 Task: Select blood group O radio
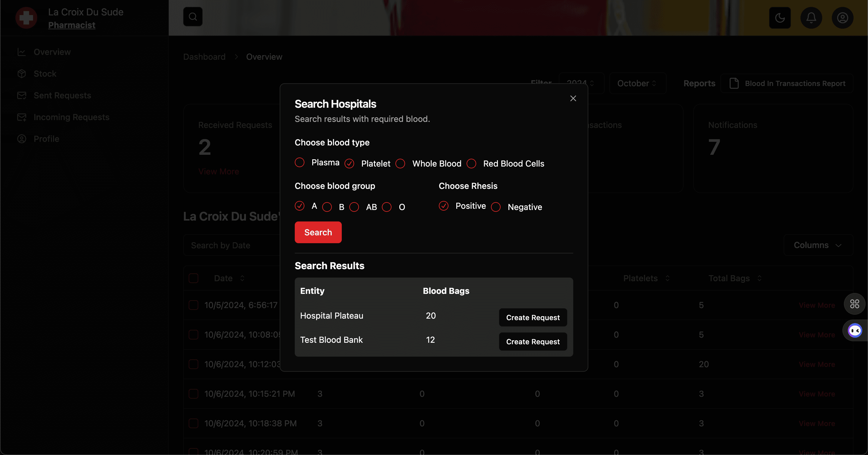click(386, 207)
